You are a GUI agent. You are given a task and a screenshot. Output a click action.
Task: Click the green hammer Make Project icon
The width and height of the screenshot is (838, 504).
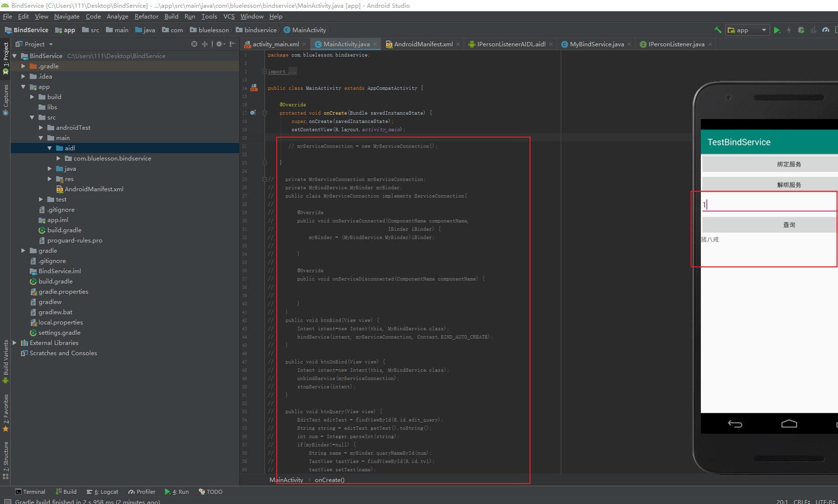(x=717, y=30)
